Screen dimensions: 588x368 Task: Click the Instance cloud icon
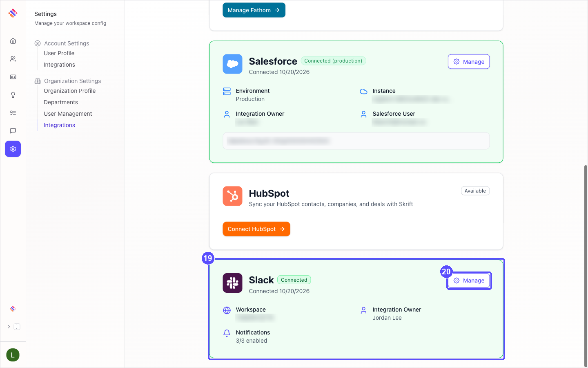point(363,91)
